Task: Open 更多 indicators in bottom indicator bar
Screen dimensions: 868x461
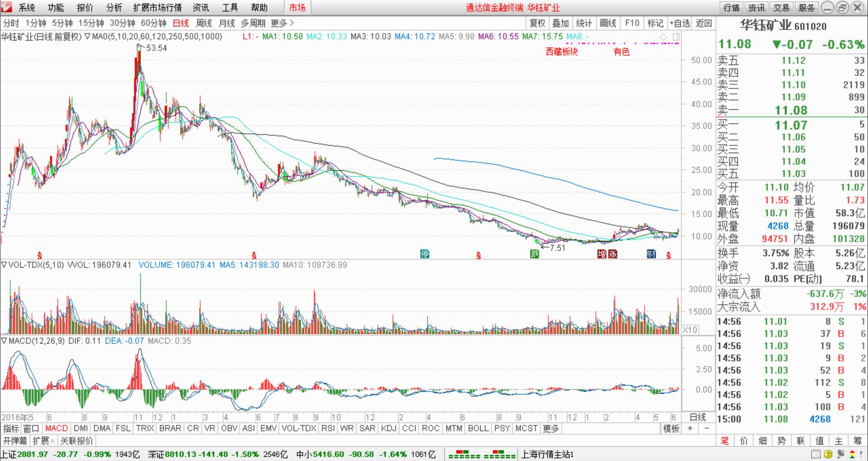Action: (x=551, y=428)
